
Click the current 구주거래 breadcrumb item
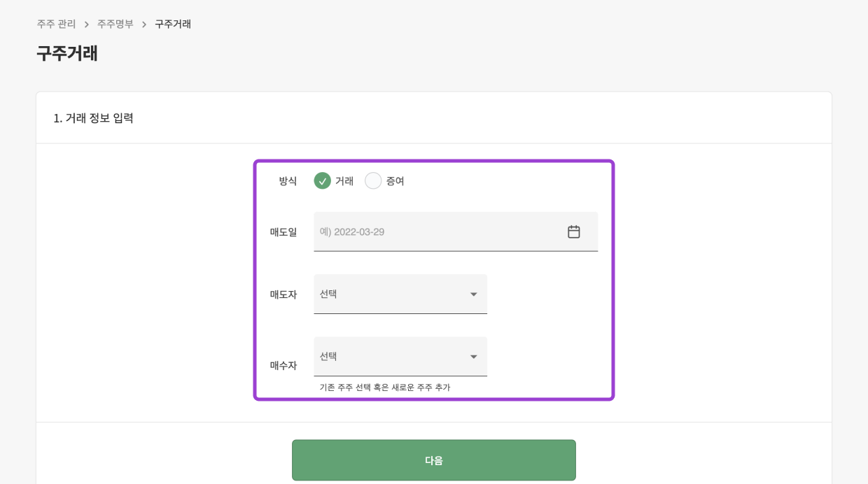pyautogui.click(x=173, y=24)
